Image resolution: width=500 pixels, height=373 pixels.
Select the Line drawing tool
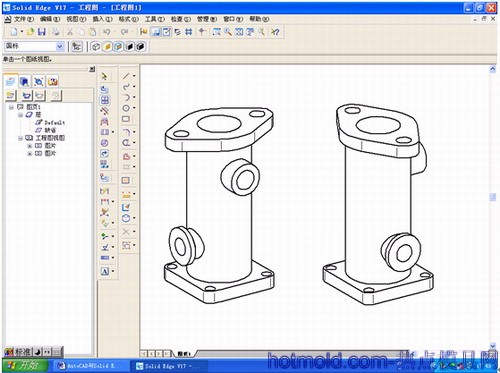tap(126, 76)
